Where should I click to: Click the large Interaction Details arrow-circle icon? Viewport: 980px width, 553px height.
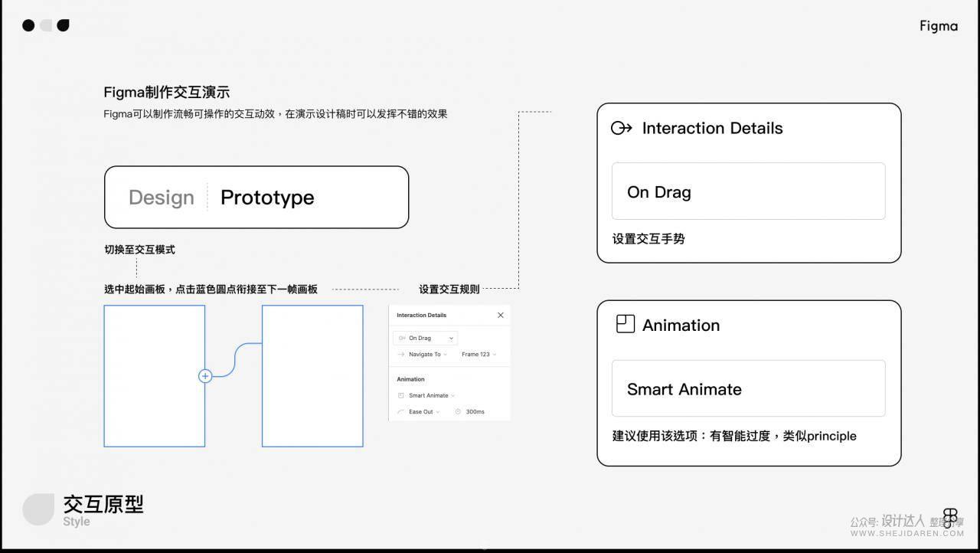pos(621,128)
